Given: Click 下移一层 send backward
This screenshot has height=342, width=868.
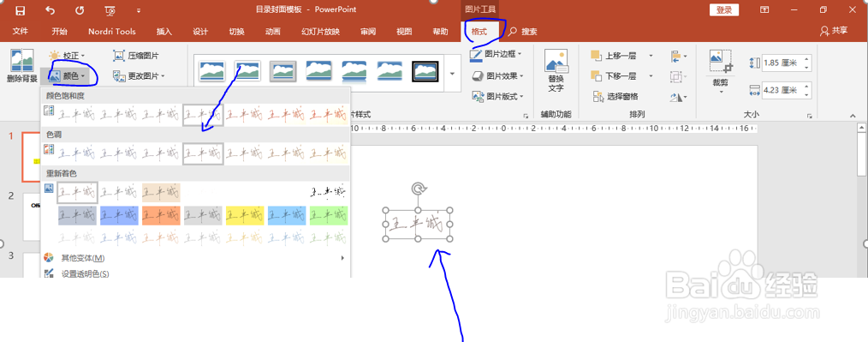Looking at the screenshot, I should 614,76.
